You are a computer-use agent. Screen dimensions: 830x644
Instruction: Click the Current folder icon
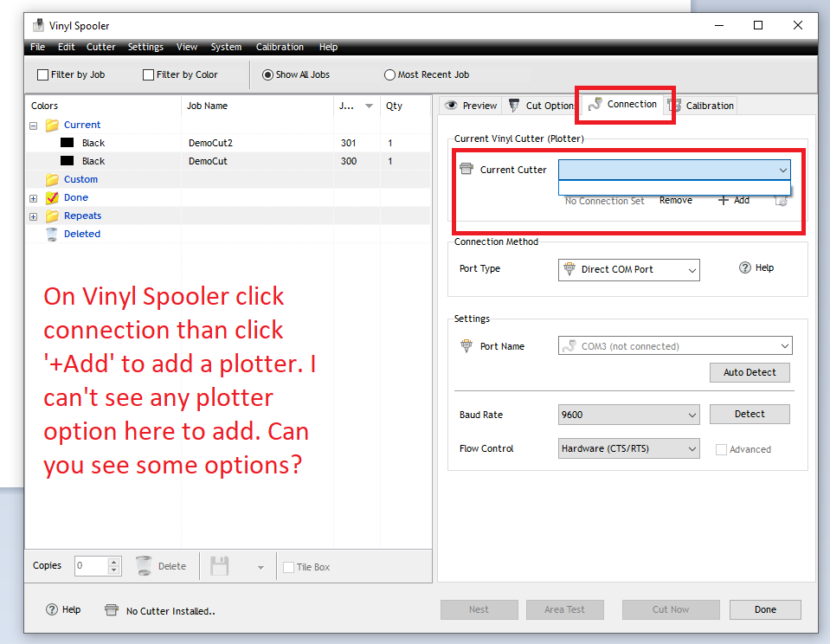coord(52,125)
